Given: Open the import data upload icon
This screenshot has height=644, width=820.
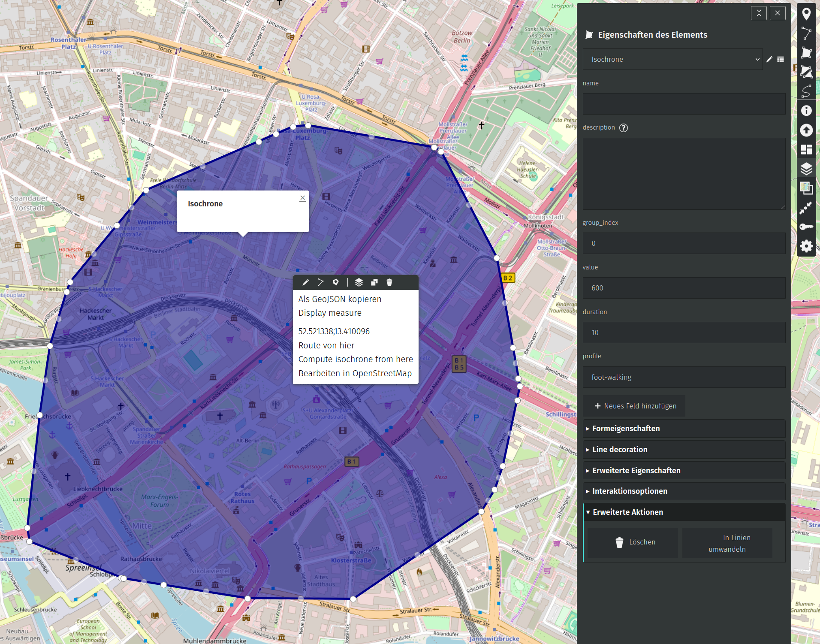Looking at the screenshot, I should click(806, 130).
